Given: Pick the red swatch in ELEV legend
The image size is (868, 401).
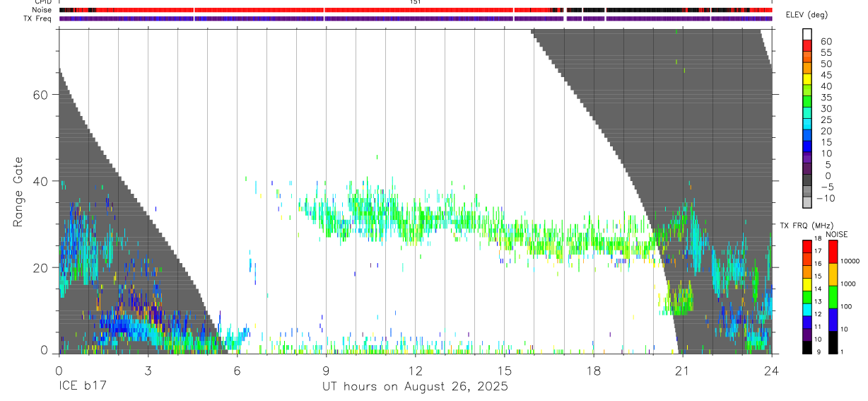Looking at the screenshot, I should pyautogui.click(x=807, y=44).
